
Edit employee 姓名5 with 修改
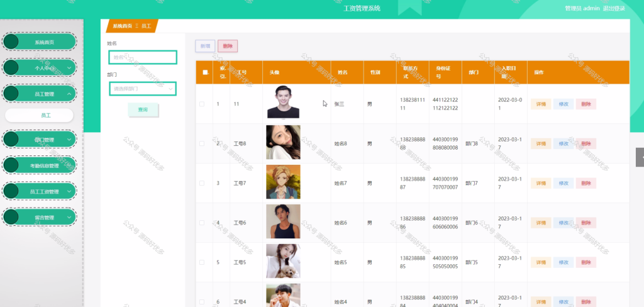563,262
